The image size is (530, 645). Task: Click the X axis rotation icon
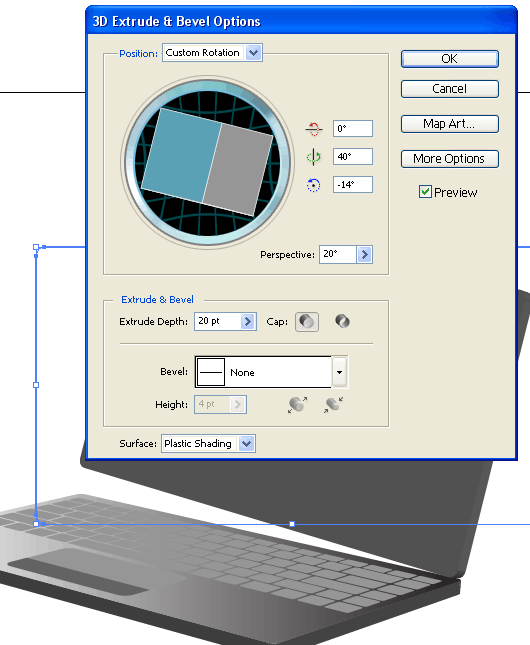pyautogui.click(x=314, y=129)
